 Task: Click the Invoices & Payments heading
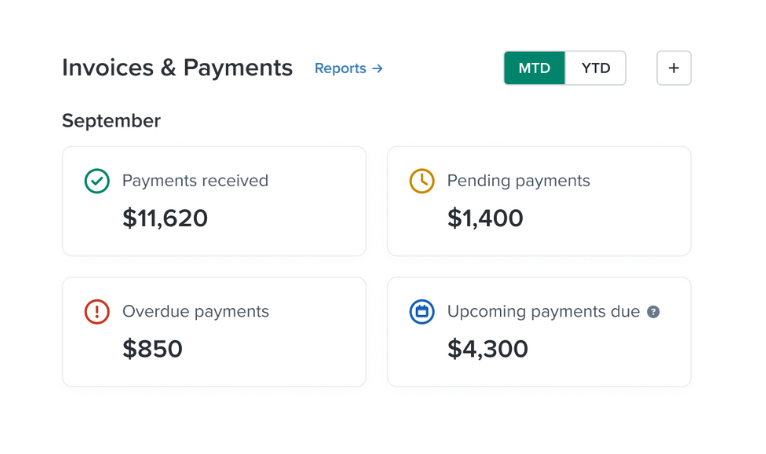click(177, 68)
